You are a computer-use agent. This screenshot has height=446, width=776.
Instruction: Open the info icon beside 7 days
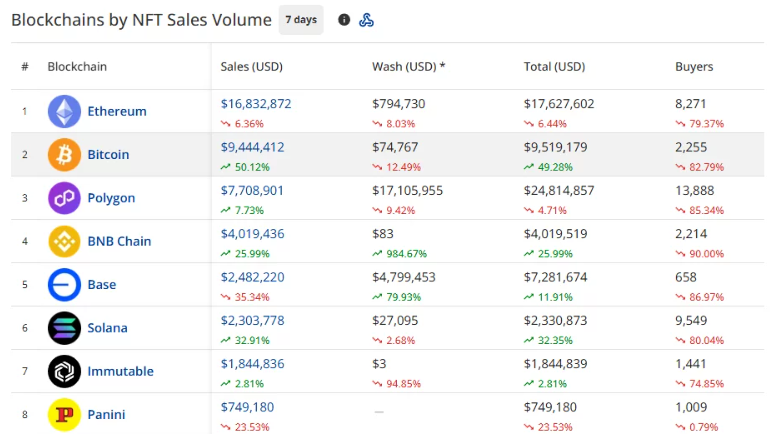pos(344,20)
